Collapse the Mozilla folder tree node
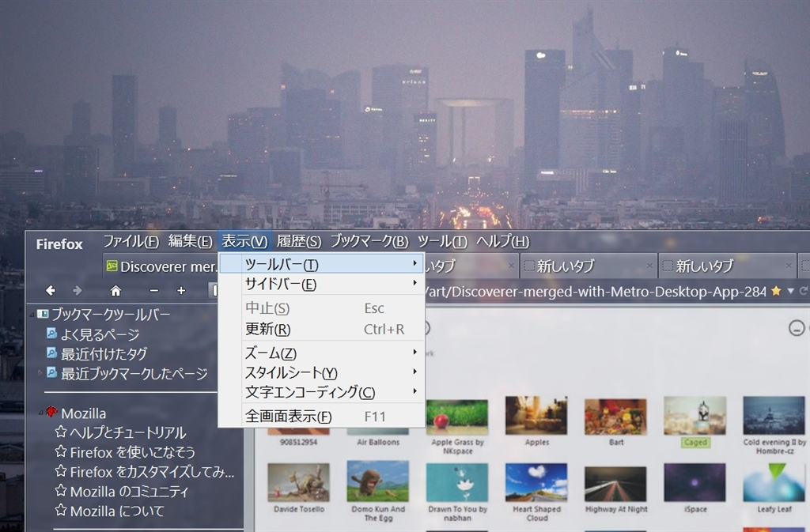Screen dimensions: 810x532 40,413
